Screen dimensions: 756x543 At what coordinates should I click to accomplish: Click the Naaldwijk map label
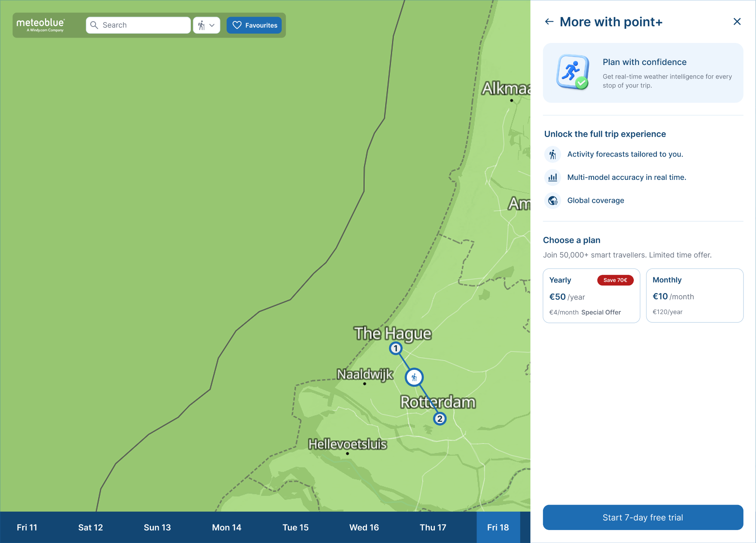pos(365,374)
